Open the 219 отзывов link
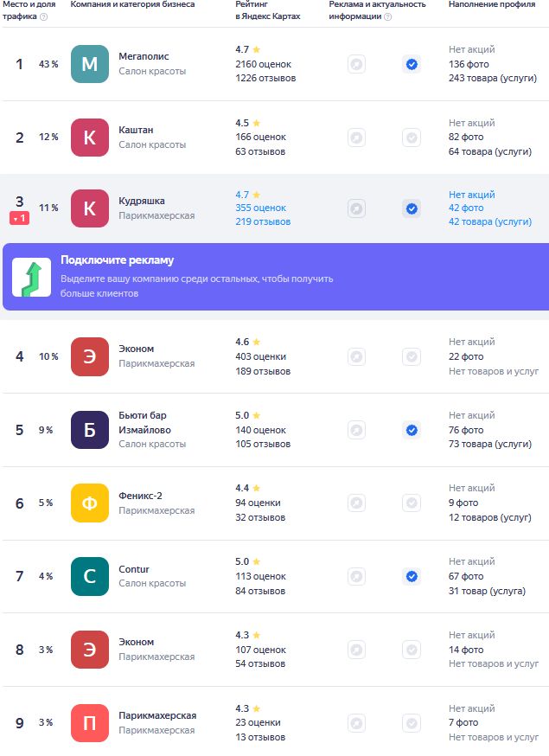Screen dimensions: 549x756 263,221
